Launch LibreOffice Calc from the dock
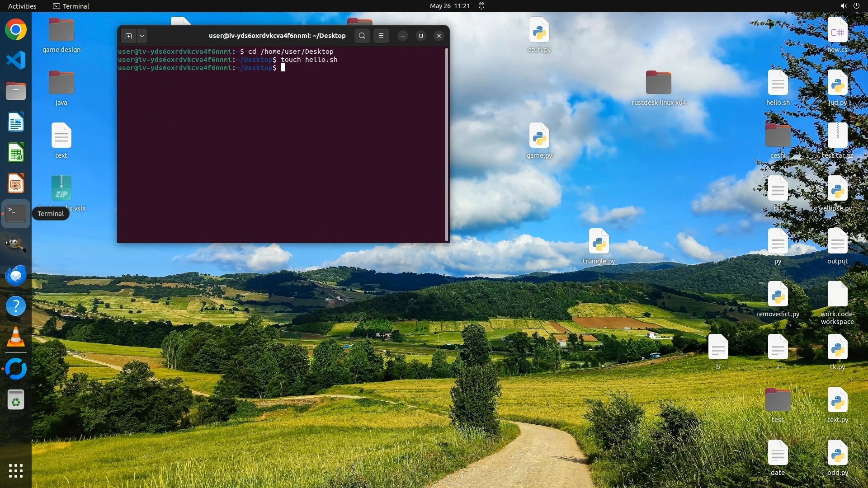Image resolution: width=868 pixels, height=488 pixels. [x=16, y=153]
